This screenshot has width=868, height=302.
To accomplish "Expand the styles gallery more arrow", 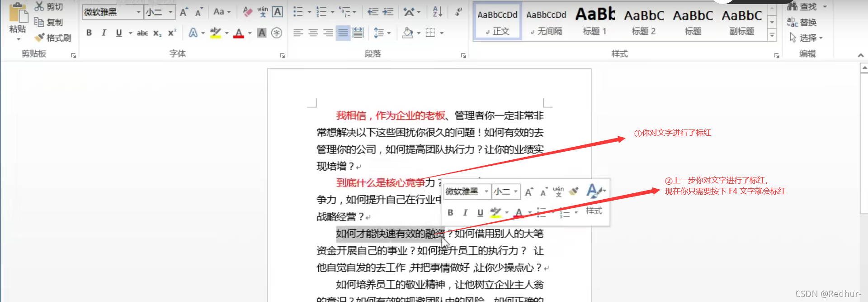I will point(772,35).
